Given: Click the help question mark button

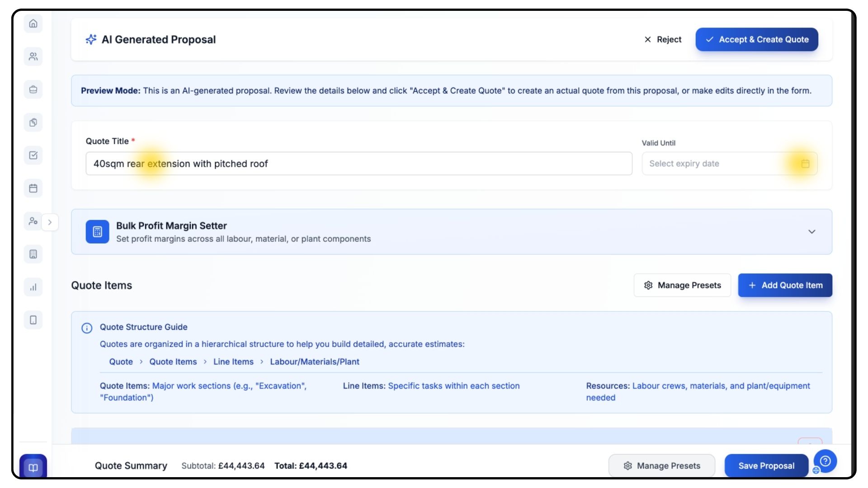Looking at the screenshot, I should (825, 461).
